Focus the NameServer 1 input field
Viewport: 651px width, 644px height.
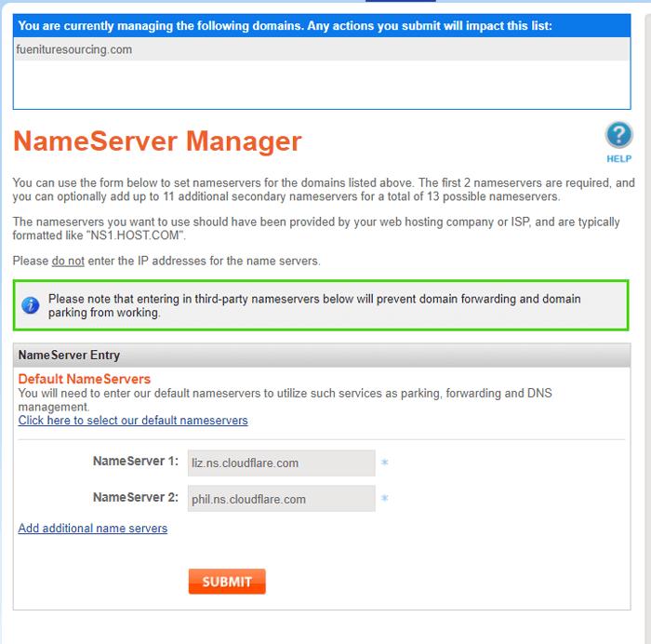coord(281,463)
